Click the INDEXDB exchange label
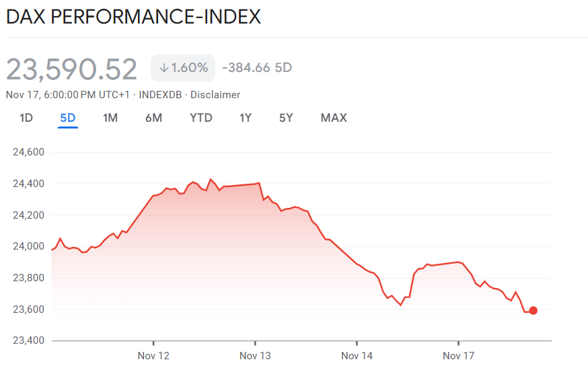This screenshot has width=588, height=366. [x=160, y=95]
